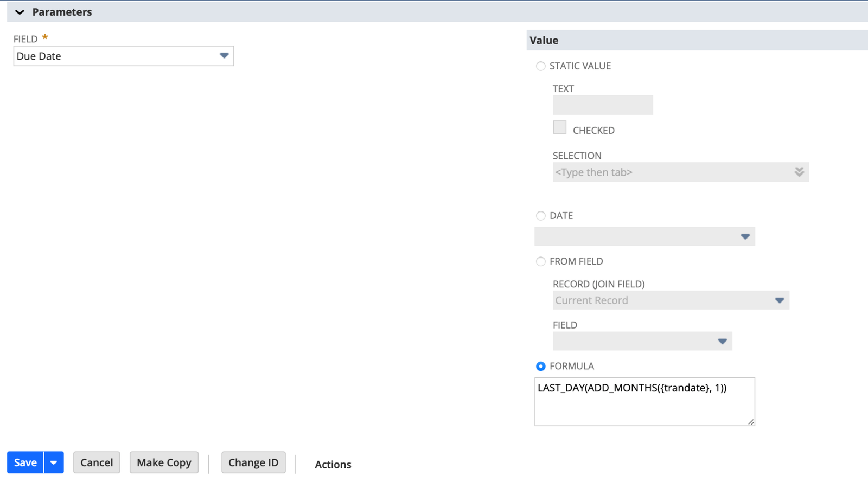Expand the Date dropdown arrow
The width and height of the screenshot is (868, 482).
(745, 236)
